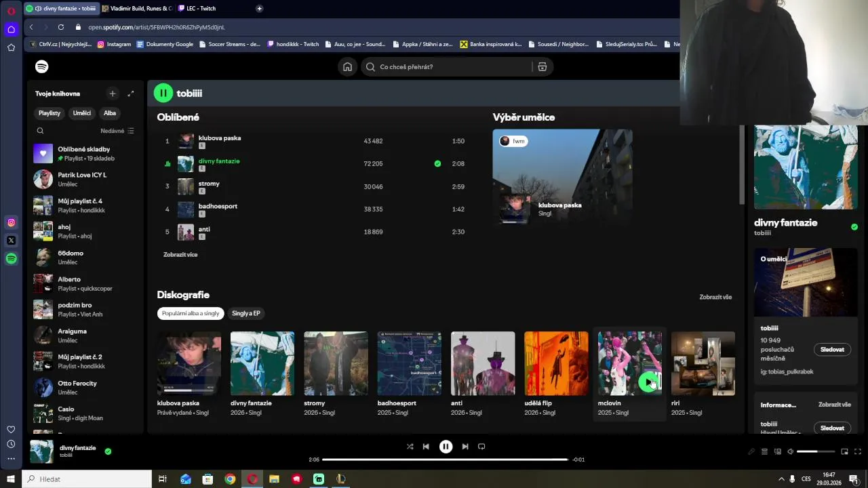This screenshot has height=488, width=868.
Task: Open new browser tab with plus
Action: pyautogui.click(x=259, y=8)
